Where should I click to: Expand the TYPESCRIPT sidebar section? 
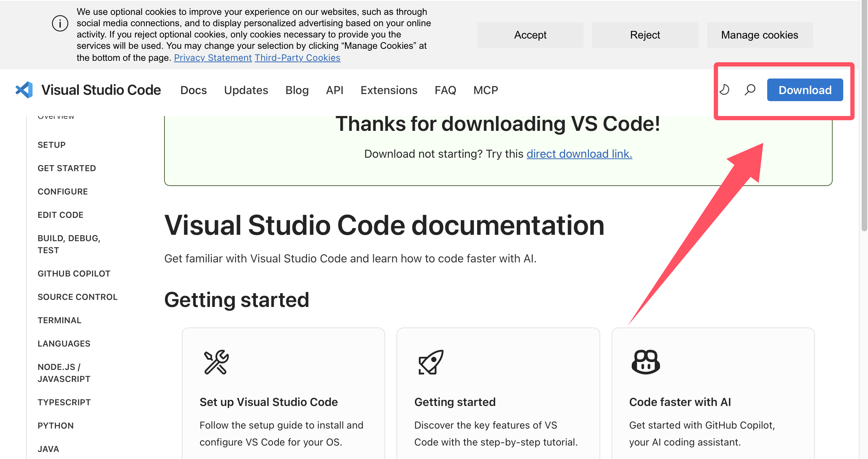coord(64,402)
